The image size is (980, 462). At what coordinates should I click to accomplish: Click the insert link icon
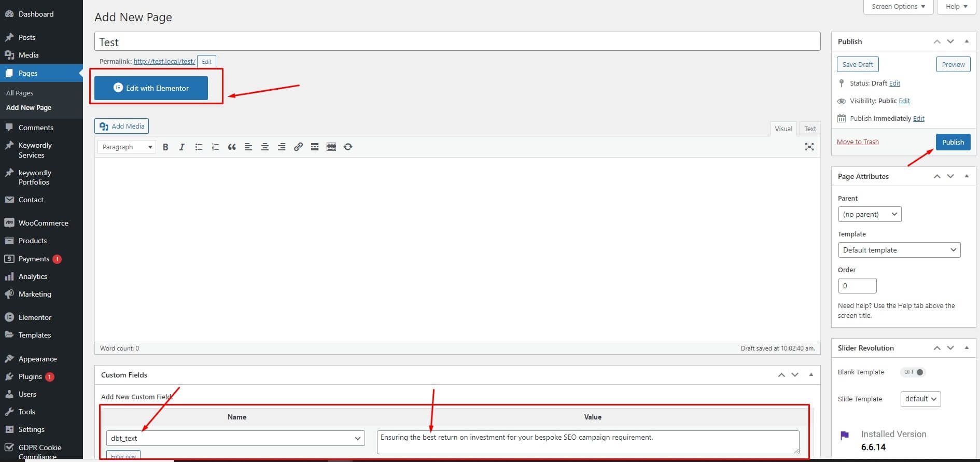pos(298,147)
